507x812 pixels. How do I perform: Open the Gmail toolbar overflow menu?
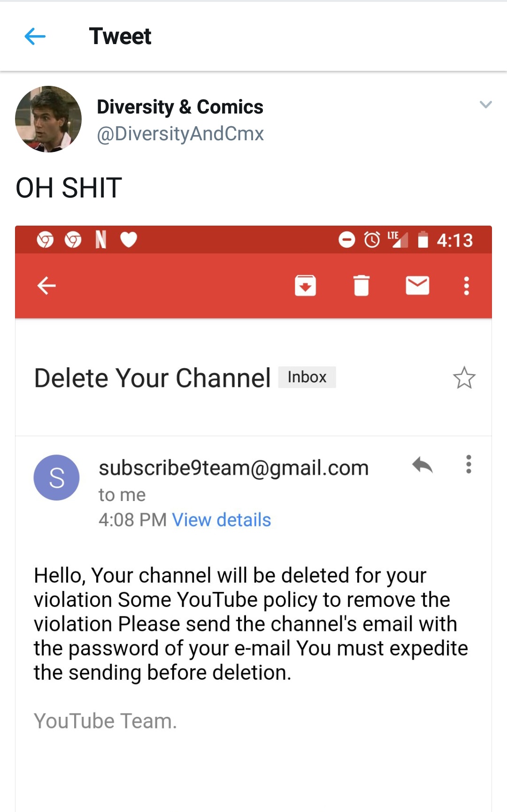coord(466,286)
